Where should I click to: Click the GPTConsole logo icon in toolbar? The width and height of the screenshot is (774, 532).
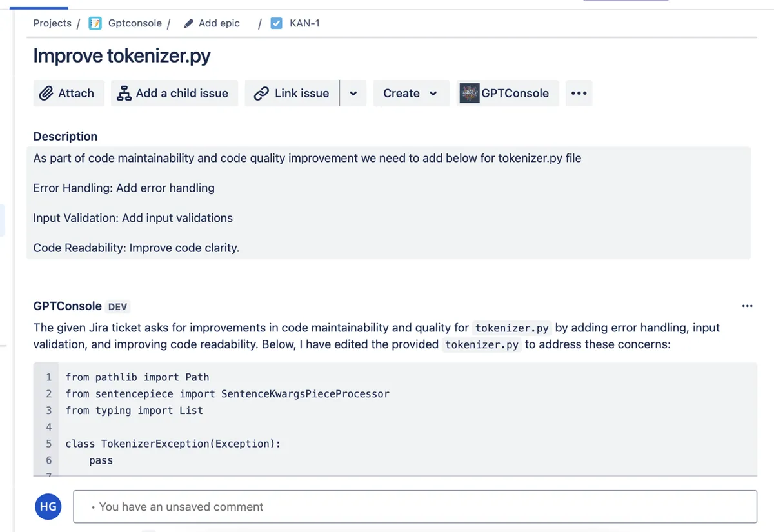tap(470, 93)
